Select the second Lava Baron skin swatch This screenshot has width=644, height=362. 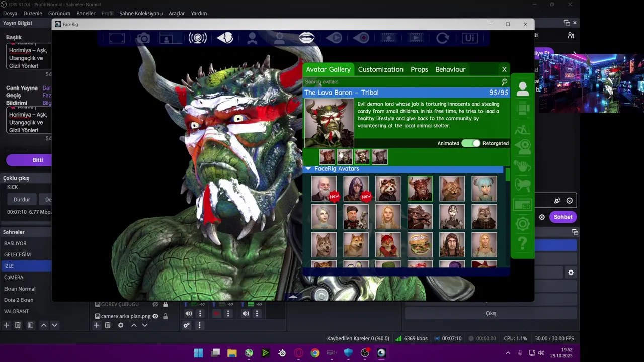pos(345,157)
